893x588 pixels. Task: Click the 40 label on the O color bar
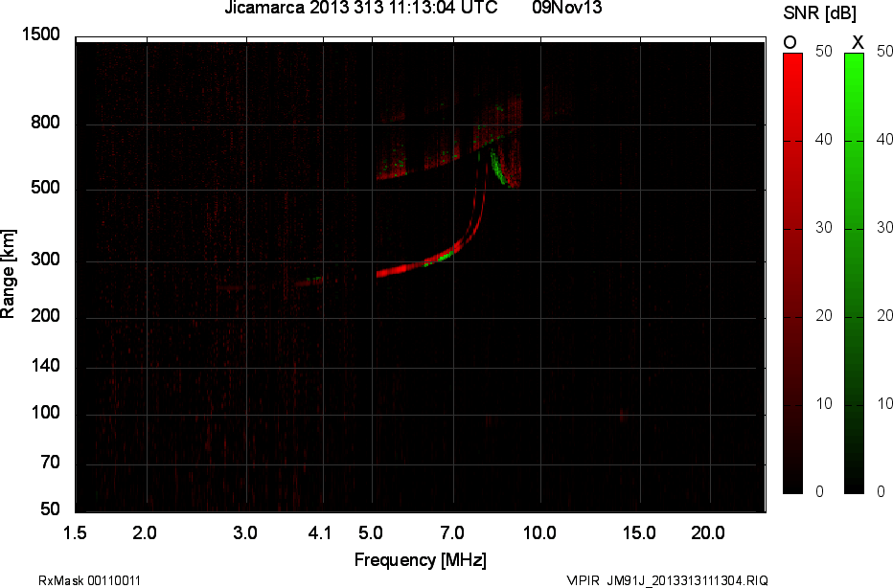[823, 140]
